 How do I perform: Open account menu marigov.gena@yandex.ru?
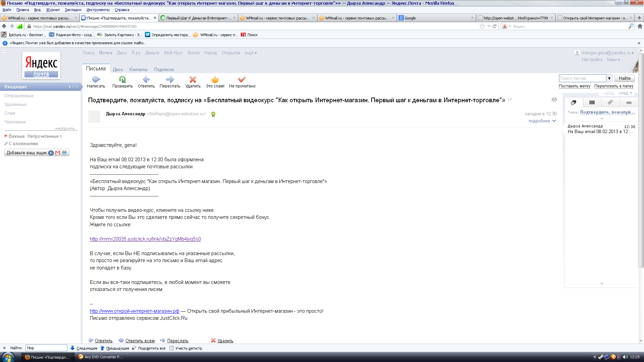[x=607, y=53]
